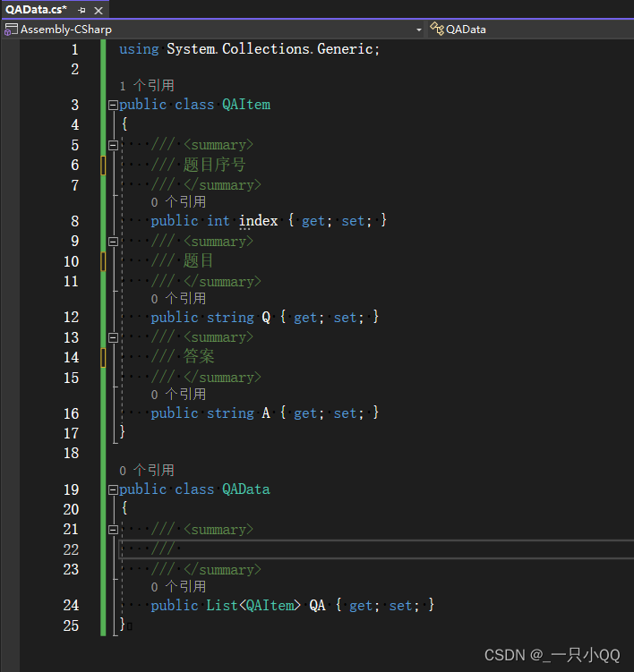The image size is (634, 672).
Task: Collapse the summary comment at line 21
Action: point(113,530)
